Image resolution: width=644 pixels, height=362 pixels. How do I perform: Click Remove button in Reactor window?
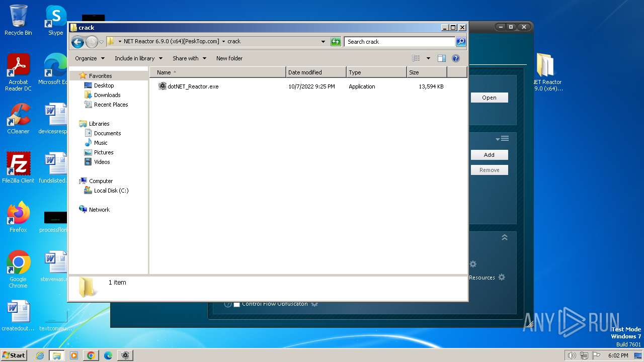pyautogui.click(x=489, y=170)
